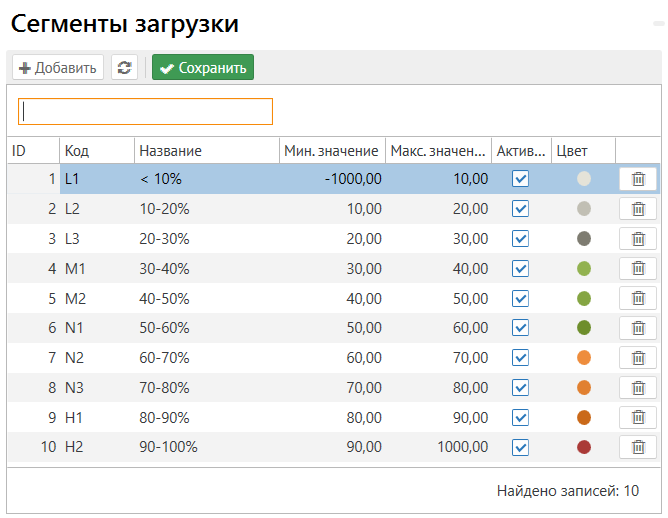Screen dimensions: 668x518
Task: Remove the H2 row using its trash icon
Action: (638, 447)
